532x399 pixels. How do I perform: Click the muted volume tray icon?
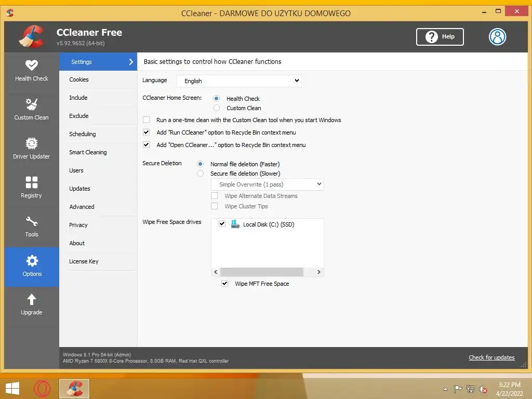(x=483, y=389)
